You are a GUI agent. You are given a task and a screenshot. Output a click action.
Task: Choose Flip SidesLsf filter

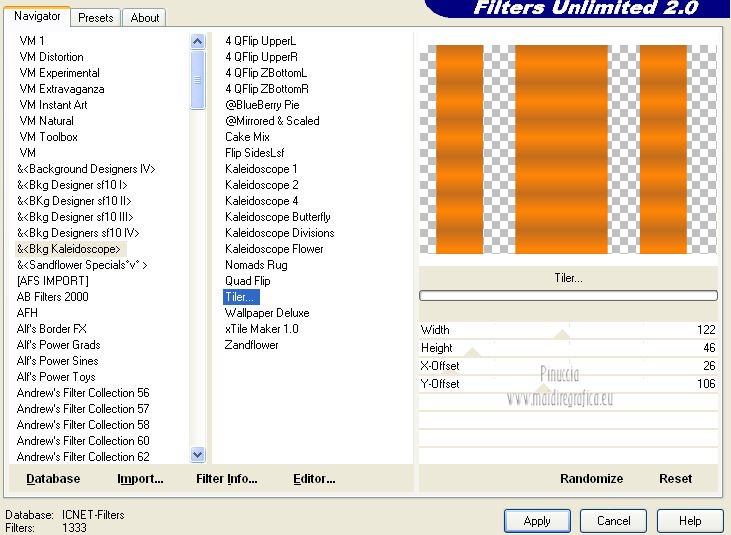pyautogui.click(x=255, y=153)
